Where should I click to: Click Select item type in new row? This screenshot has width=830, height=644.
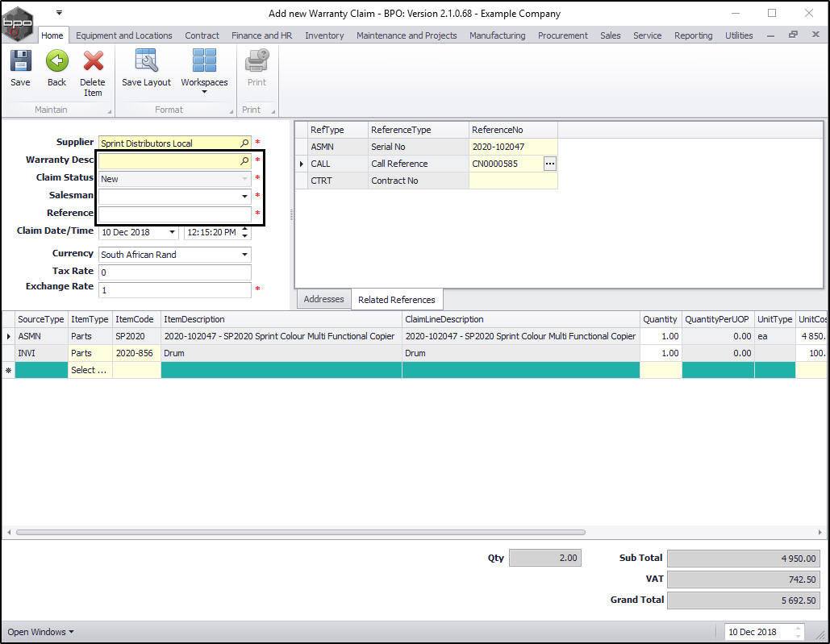[90, 370]
